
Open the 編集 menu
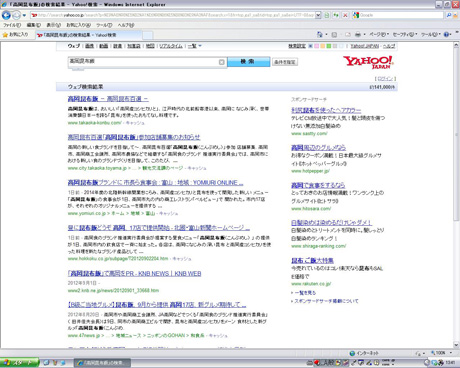click(x=33, y=25)
